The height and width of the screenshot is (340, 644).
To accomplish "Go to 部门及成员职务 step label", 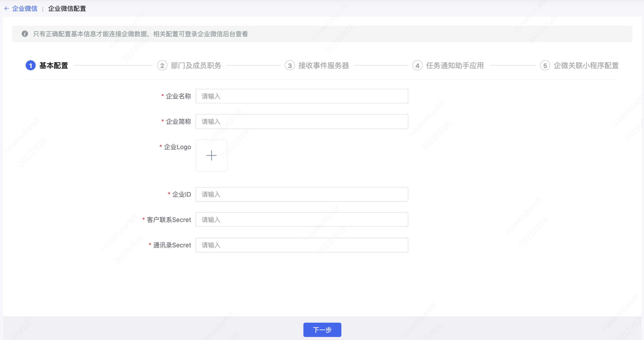I will point(196,66).
